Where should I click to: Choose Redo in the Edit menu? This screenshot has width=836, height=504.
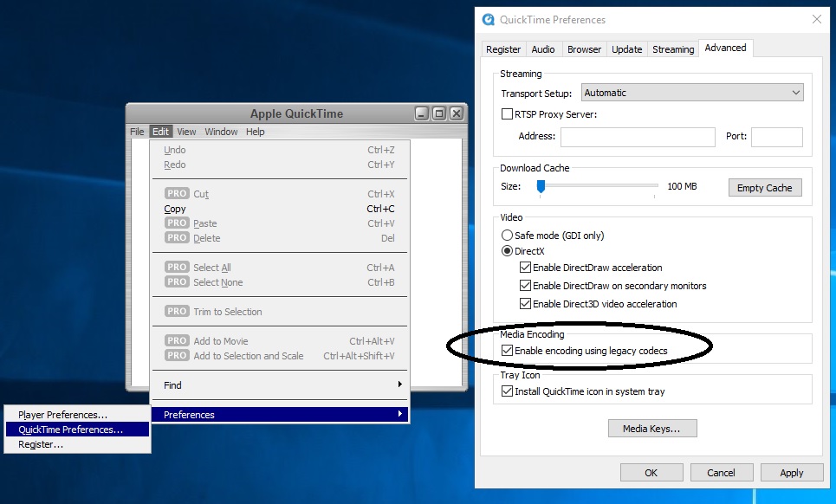pos(280,165)
